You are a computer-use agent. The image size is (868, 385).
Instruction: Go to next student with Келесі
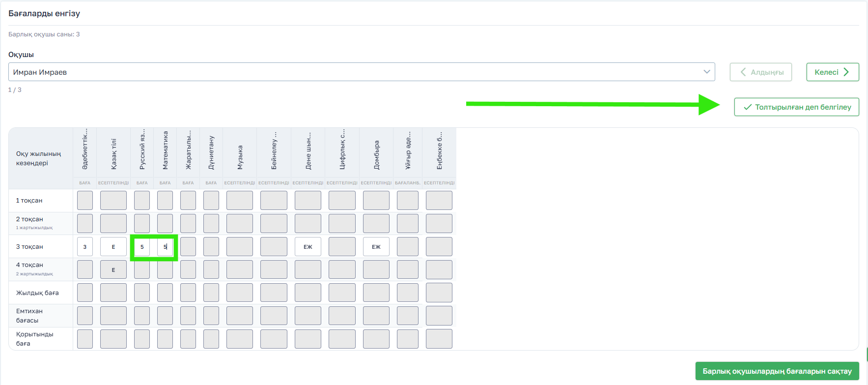point(832,72)
